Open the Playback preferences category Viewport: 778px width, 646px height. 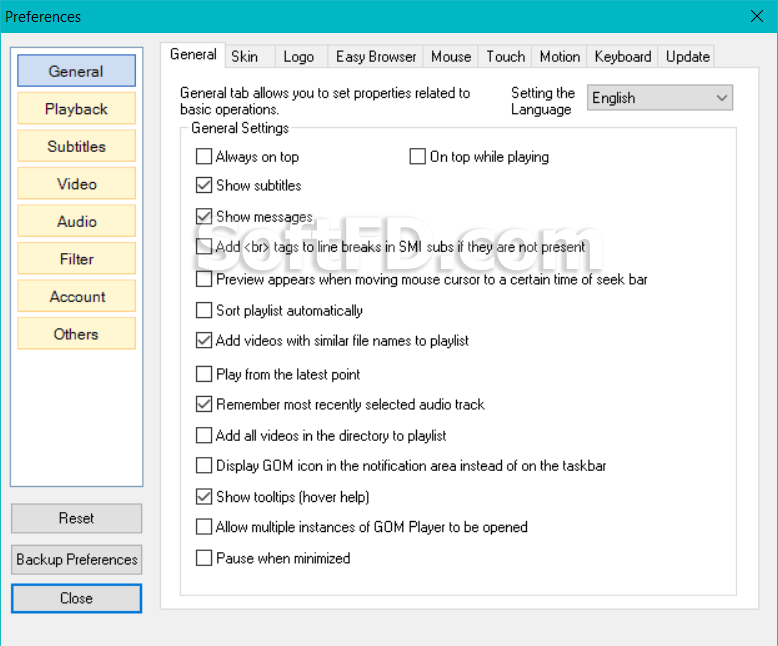pos(76,109)
